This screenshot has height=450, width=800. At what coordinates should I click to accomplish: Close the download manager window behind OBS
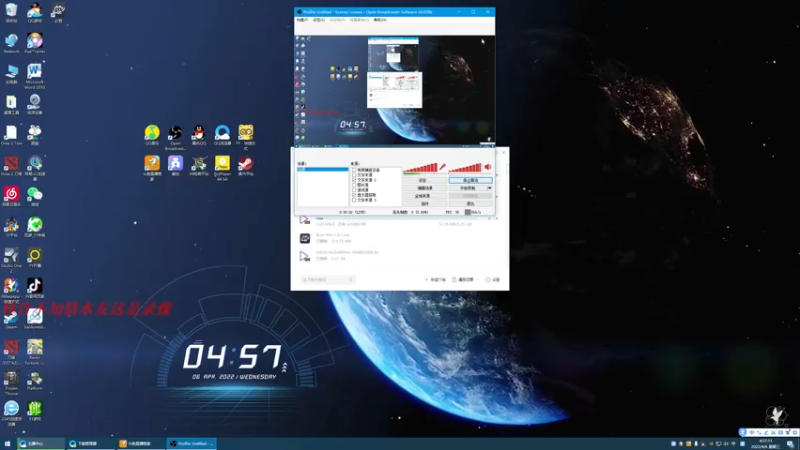(x=504, y=152)
